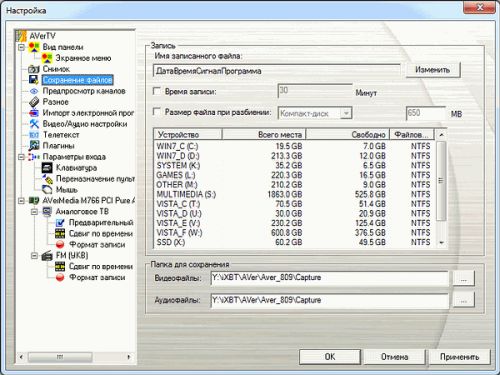Image resolution: width=500 pixels, height=375 pixels.
Task: Click the Видео/Аудио настройки tools icon
Action: pos(34,124)
